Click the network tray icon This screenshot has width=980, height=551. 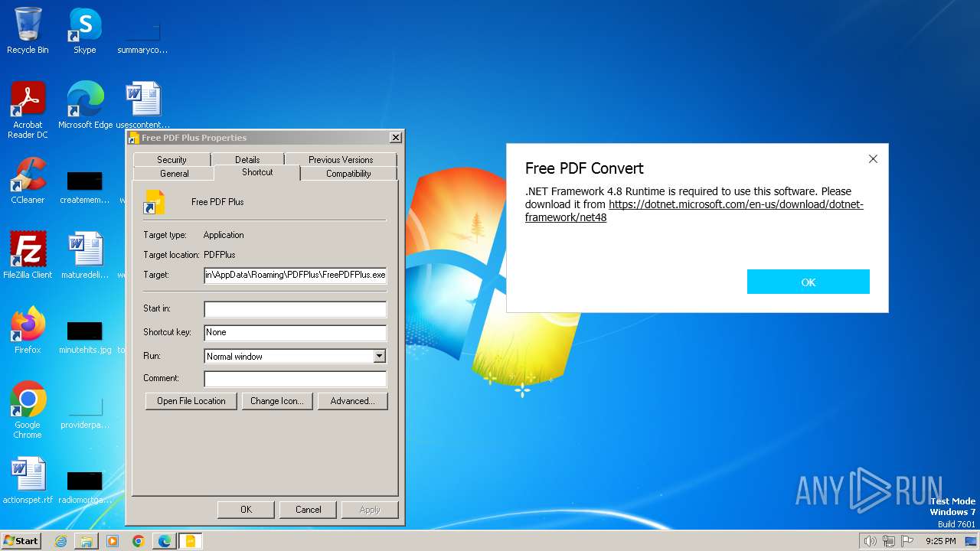(x=889, y=541)
